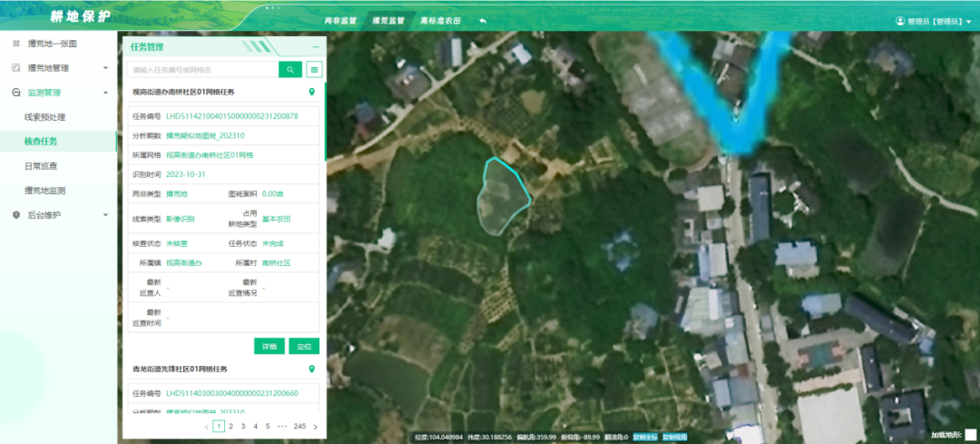Minimize the 任务管理 panel
This screenshot has height=444, width=980.
click(316, 46)
